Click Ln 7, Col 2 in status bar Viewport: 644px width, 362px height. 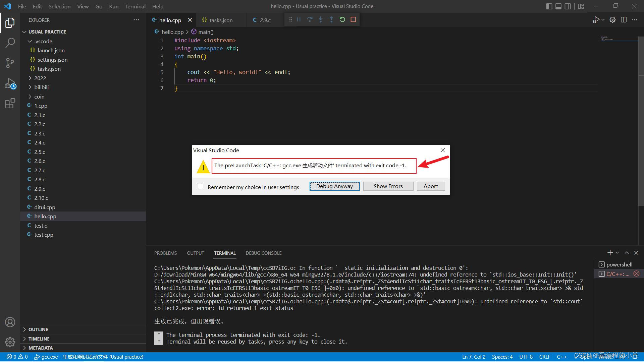(x=474, y=357)
